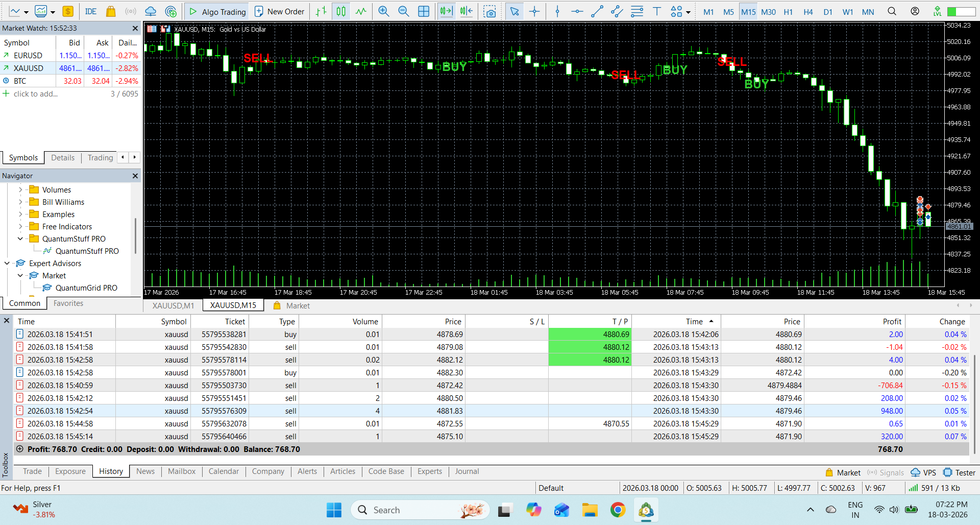
Task: Open the user account profile icon
Action: tap(915, 11)
